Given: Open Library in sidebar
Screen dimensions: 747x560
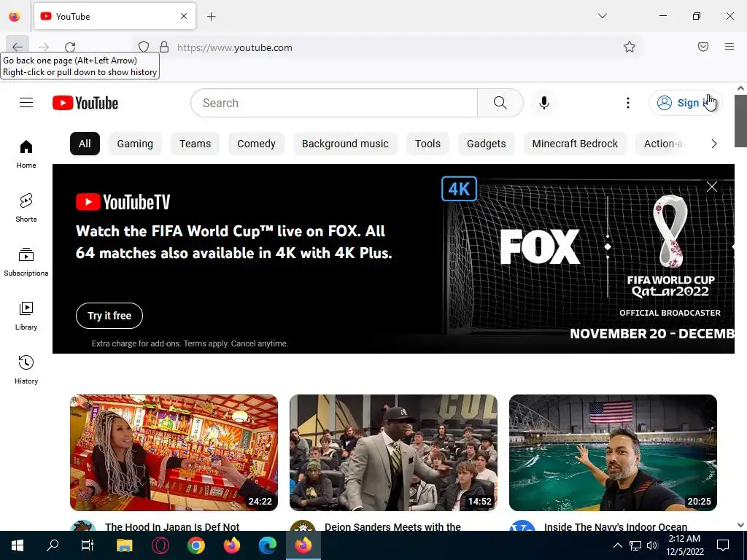Looking at the screenshot, I should point(26,316).
